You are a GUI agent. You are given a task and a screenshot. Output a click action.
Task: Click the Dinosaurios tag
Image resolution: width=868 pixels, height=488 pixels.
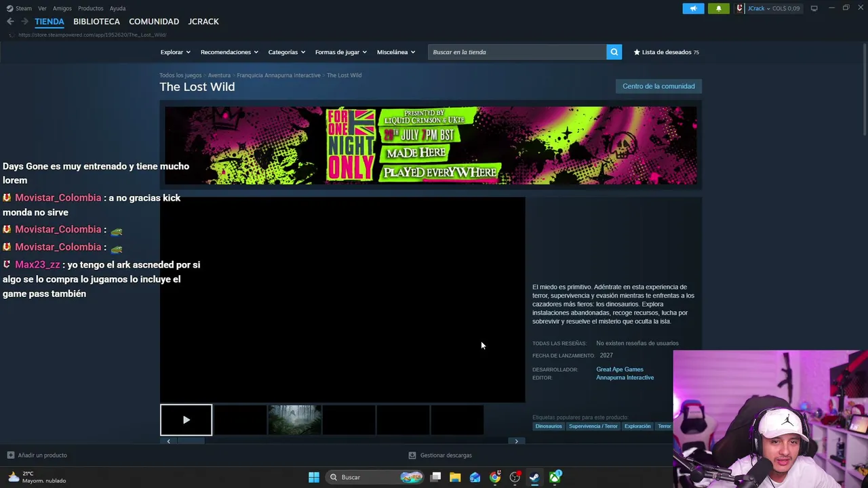(549, 426)
